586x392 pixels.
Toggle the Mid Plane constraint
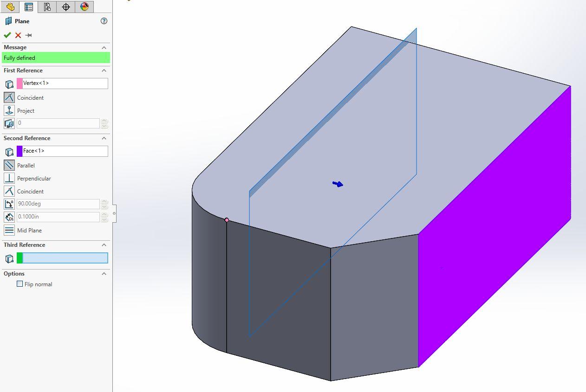9,230
